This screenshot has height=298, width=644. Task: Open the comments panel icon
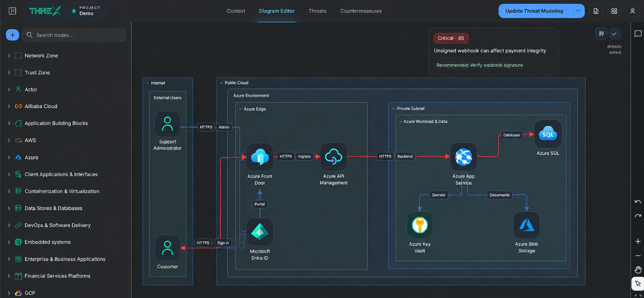pos(638,34)
